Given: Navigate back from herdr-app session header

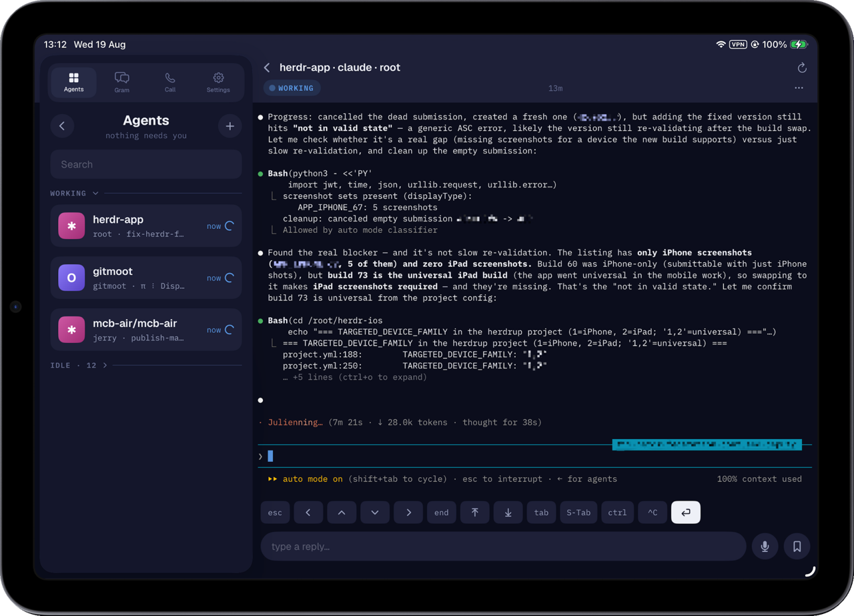Looking at the screenshot, I should (x=267, y=67).
